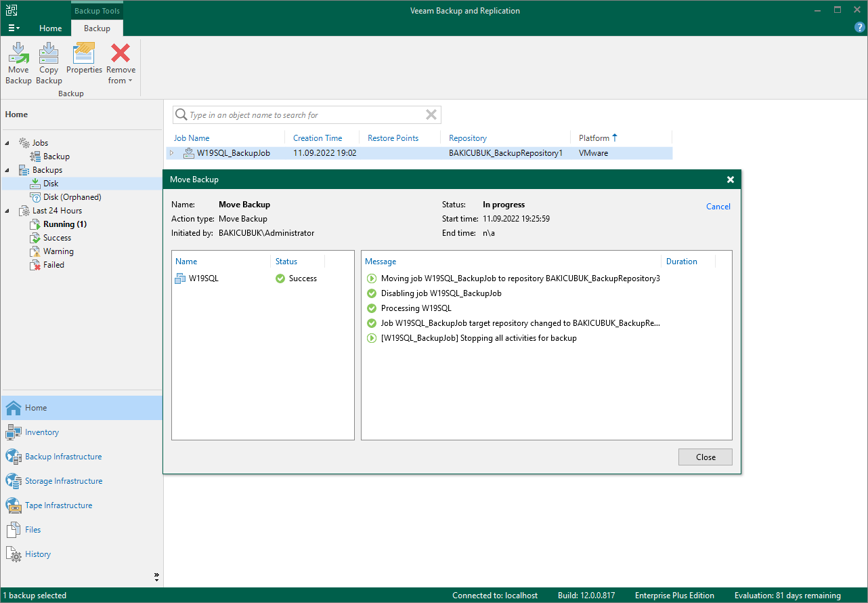Click the magnifier icon in search box
Screen dimensions: 868x603
coord(181,115)
